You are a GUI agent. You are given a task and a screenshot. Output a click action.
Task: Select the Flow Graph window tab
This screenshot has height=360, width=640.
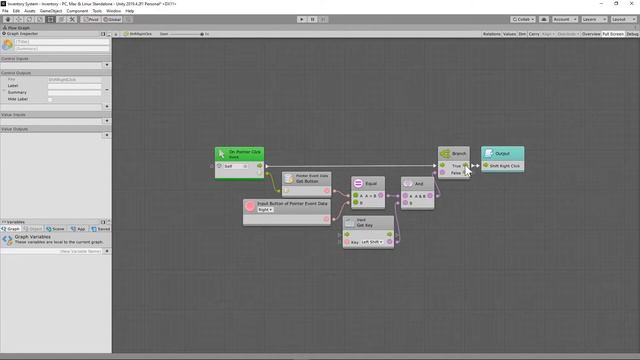(x=17, y=28)
